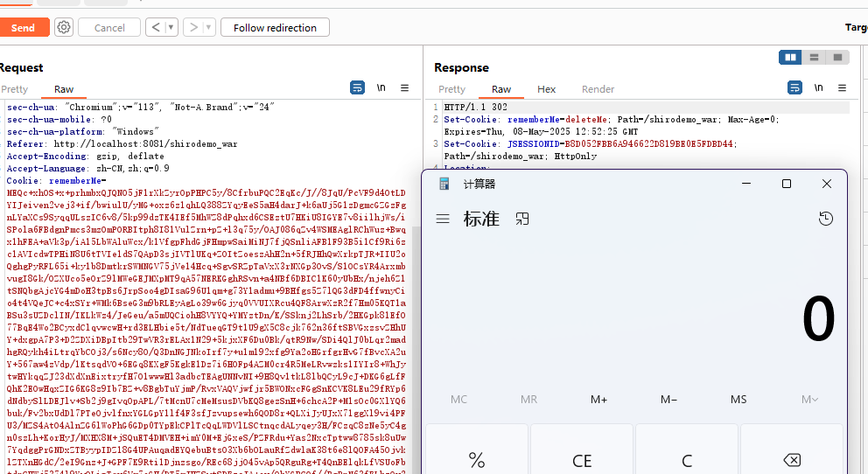Click Calculator MS memory store button

(x=738, y=400)
